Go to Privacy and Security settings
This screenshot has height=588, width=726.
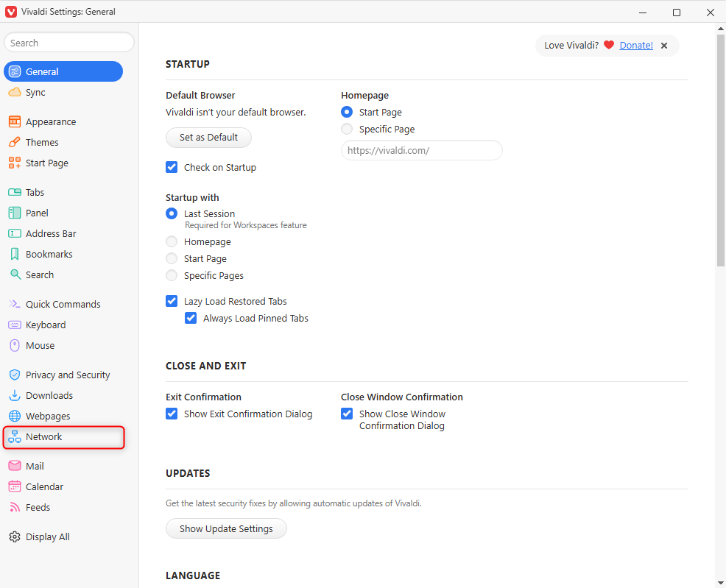point(63,375)
